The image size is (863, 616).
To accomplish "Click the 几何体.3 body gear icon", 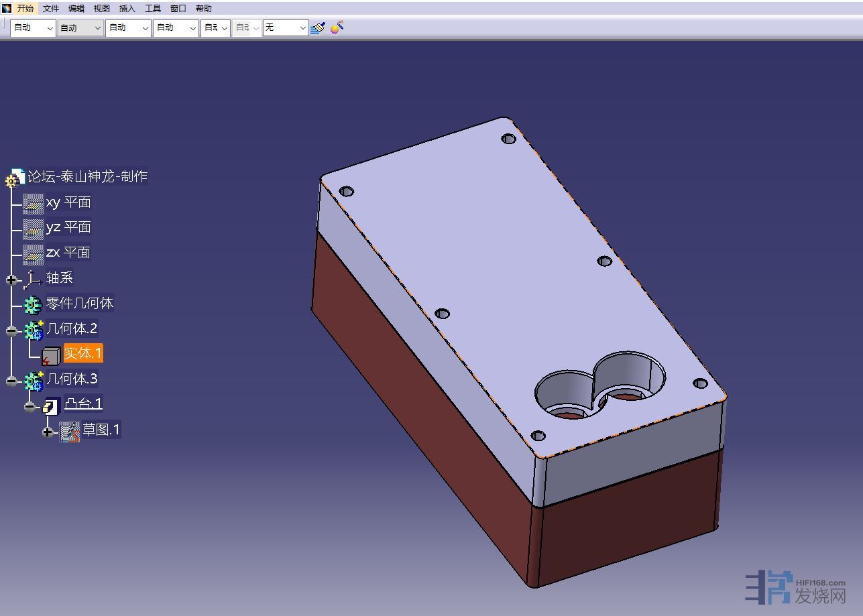I will click(x=33, y=381).
